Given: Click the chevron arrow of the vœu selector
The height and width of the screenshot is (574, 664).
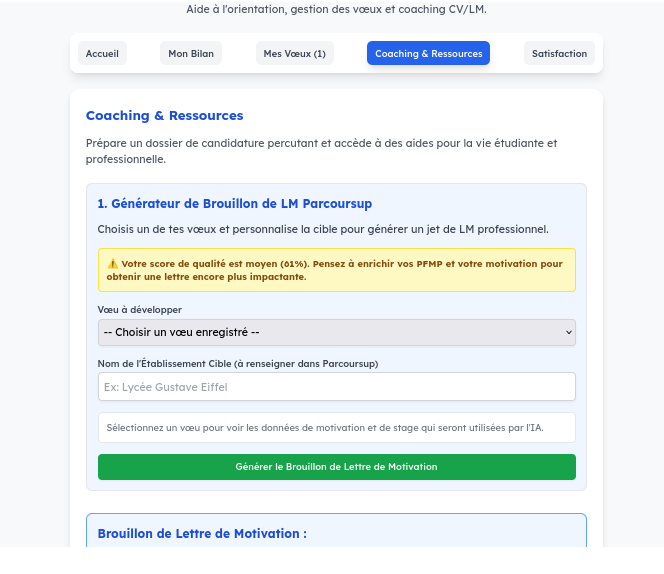Looking at the screenshot, I should (x=568, y=332).
